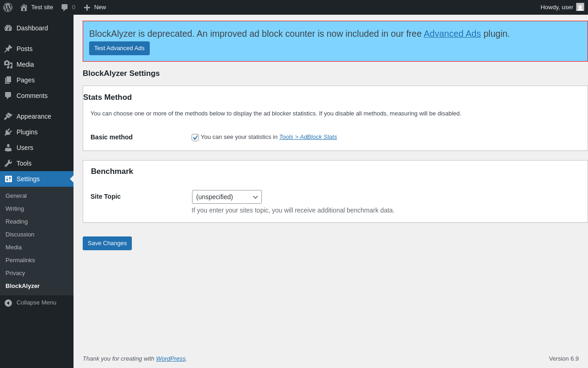Open the Site Topic dropdown
588x368 pixels.
227,197
